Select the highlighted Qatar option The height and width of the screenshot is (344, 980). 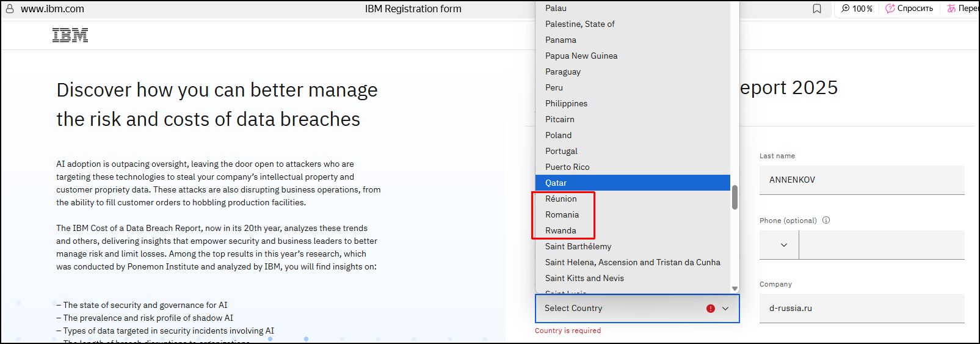tap(556, 183)
